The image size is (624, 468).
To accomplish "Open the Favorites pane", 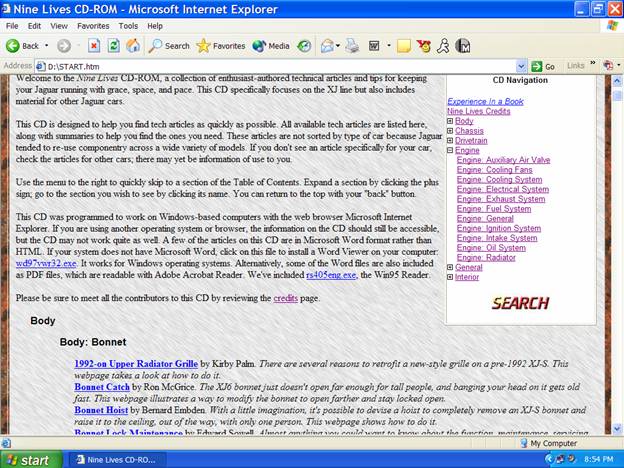I will [220, 46].
